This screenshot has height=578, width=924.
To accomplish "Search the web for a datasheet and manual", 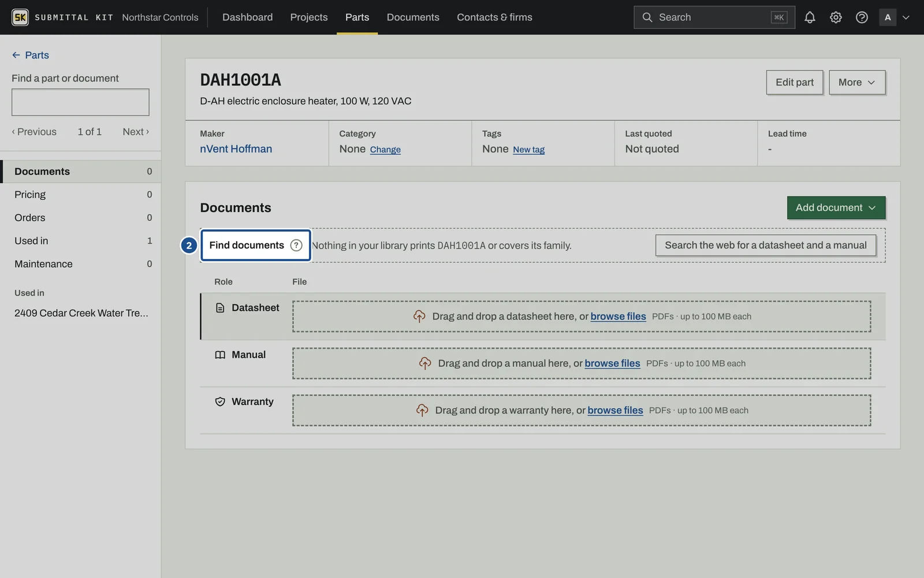I will click(x=766, y=245).
